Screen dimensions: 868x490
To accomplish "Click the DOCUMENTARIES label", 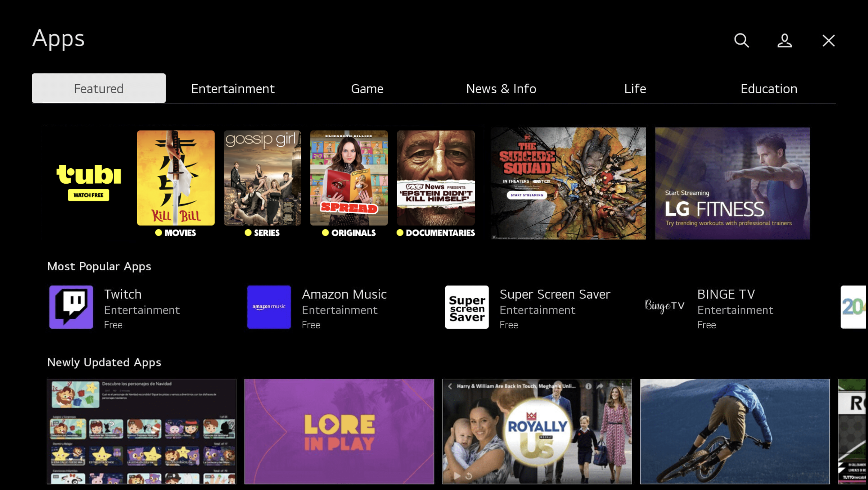I will [x=440, y=233].
